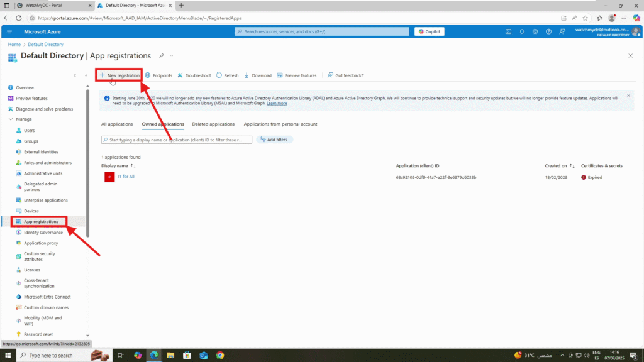The height and width of the screenshot is (362, 644).
Task: Click the New registration button
Action: click(119, 75)
